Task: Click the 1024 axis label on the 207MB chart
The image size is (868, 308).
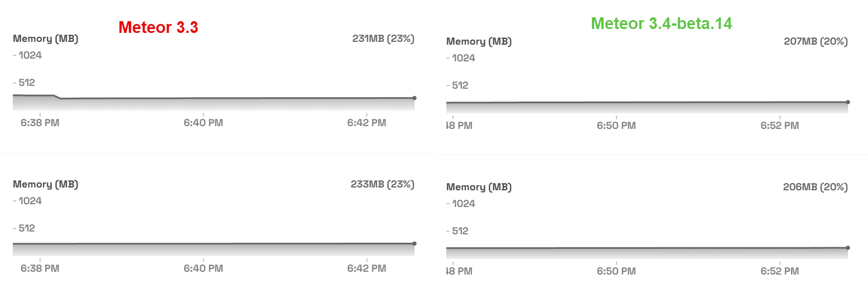Action: (x=464, y=58)
